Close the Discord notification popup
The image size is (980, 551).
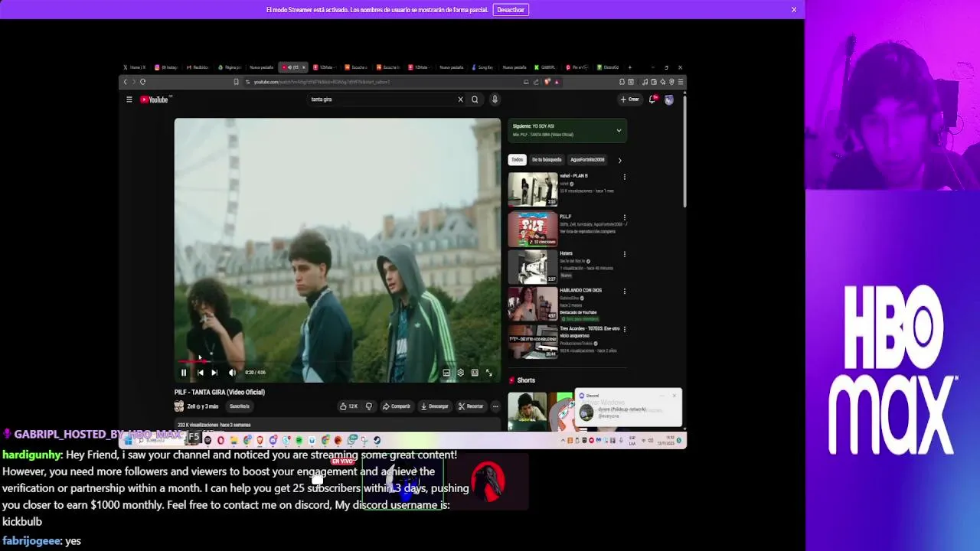coord(675,396)
